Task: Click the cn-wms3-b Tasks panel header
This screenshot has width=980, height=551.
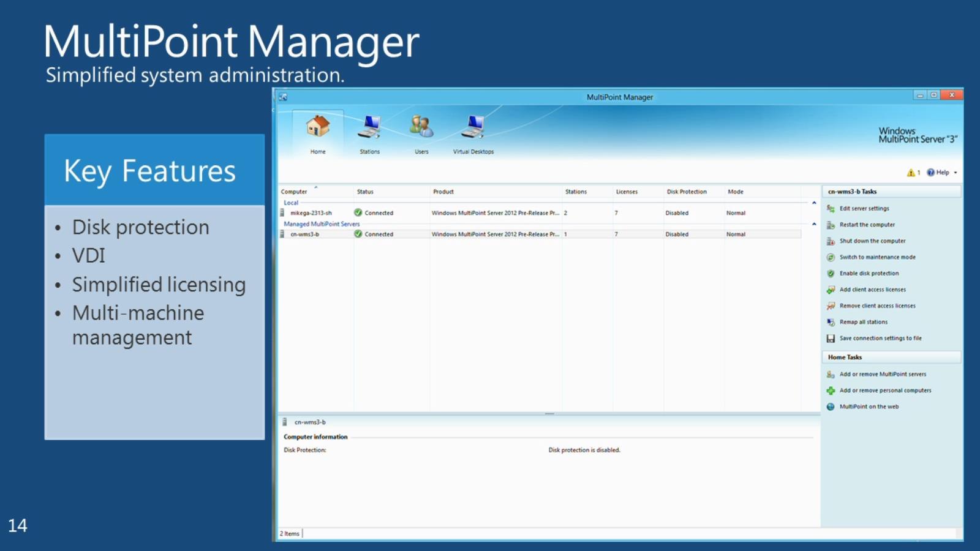Action: coord(891,192)
